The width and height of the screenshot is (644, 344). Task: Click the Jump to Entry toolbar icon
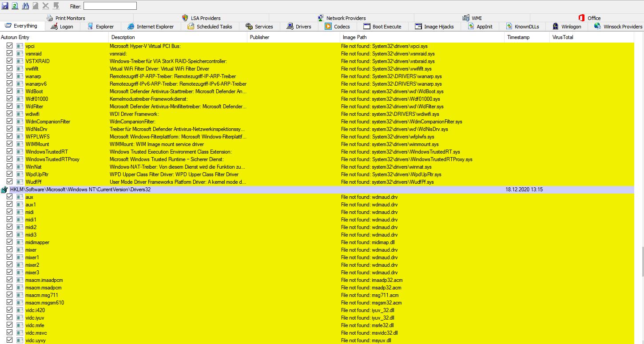(x=56, y=6)
